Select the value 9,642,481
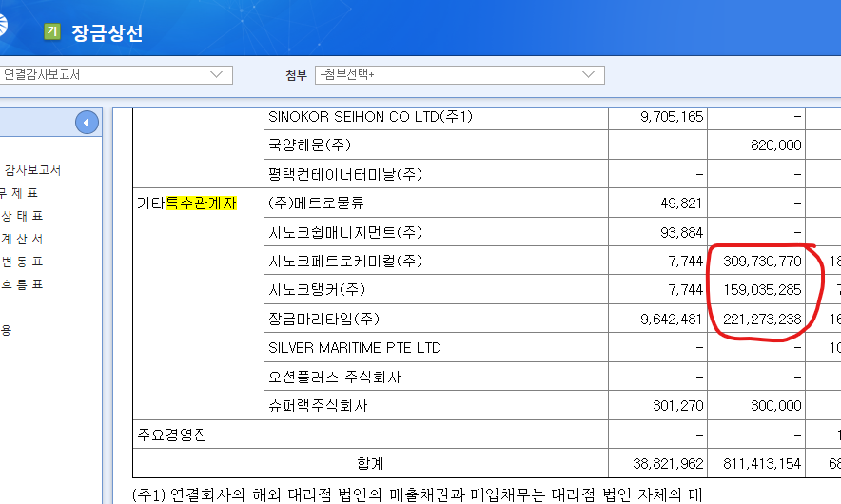This screenshot has height=504, width=841. coord(671,319)
